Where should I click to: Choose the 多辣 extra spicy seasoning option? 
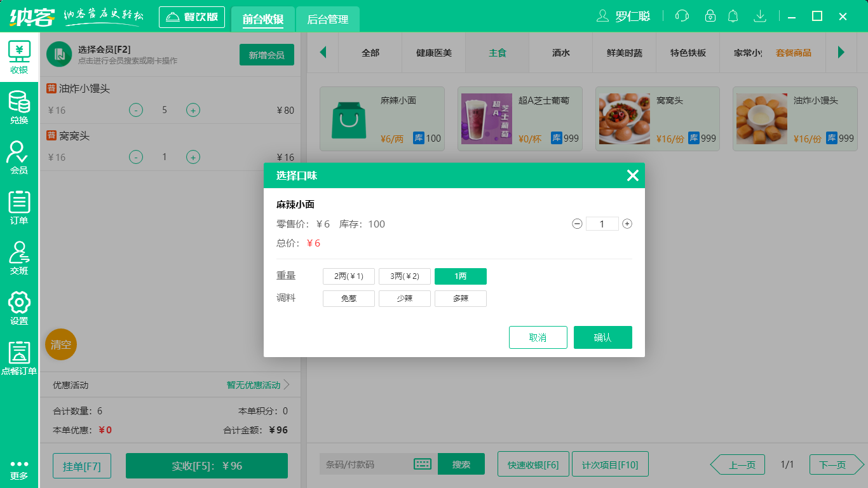pos(460,298)
